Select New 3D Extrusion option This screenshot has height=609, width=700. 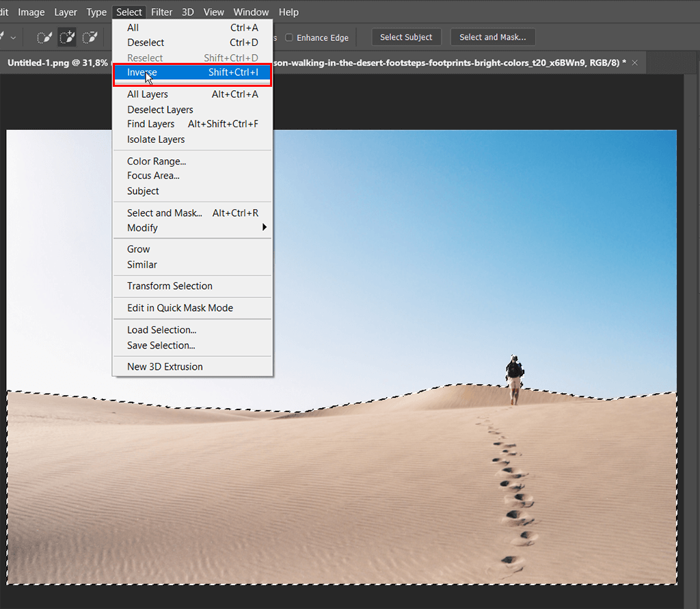tap(165, 366)
